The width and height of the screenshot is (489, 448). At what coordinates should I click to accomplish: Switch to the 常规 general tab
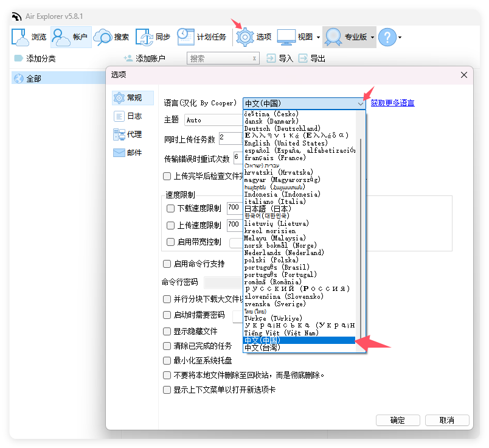[x=133, y=98]
